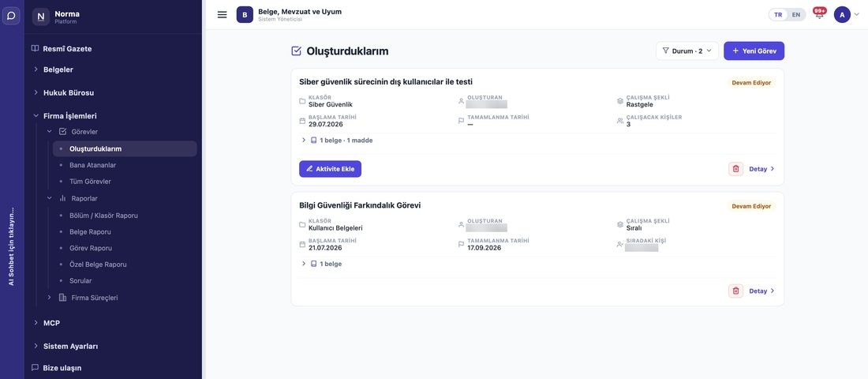The width and height of the screenshot is (868, 379).
Task: Open the AI chat bubble icon
Action: click(11, 16)
